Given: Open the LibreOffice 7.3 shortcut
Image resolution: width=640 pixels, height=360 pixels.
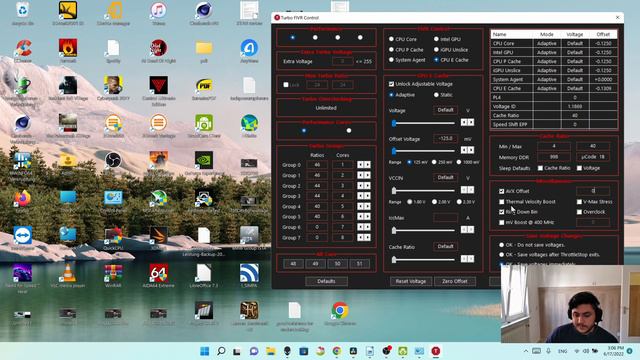Looking at the screenshot, I should pos(204,273).
